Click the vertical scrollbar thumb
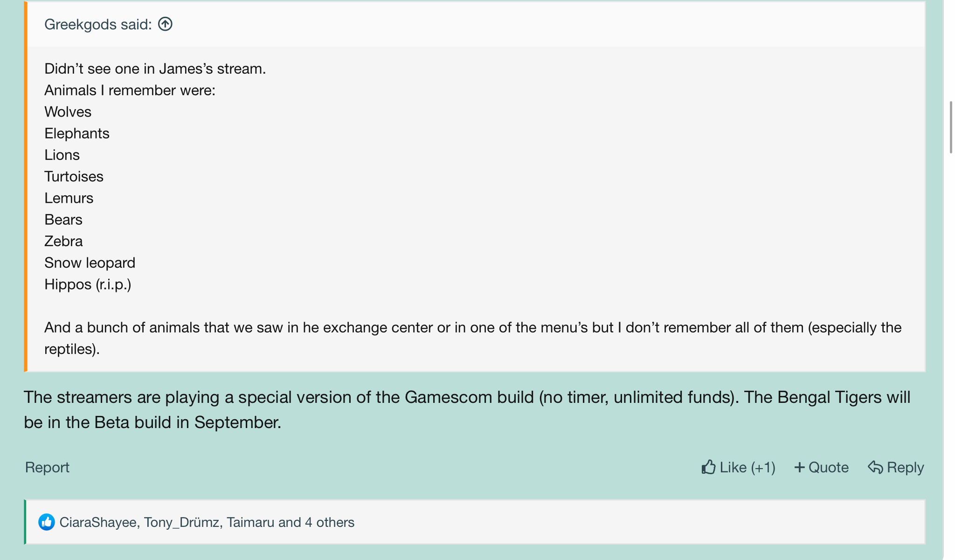 [x=950, y=127]
